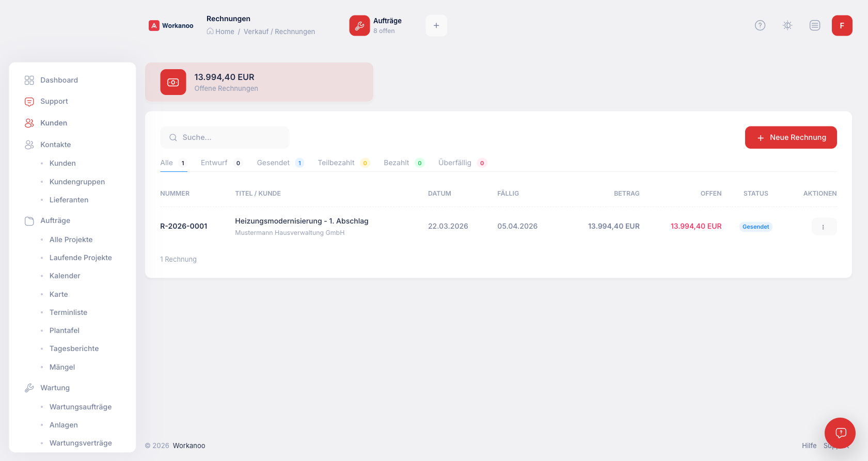Viewport: 868px width, 461px height.
Task: Select the Alle tab
Action: 173,163
